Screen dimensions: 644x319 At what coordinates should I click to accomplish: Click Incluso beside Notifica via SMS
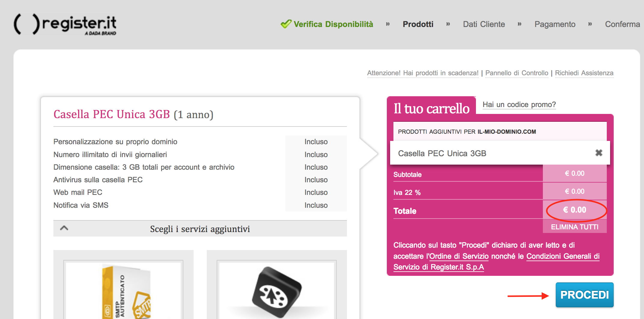pyautogui.click(x=316, y=205)
